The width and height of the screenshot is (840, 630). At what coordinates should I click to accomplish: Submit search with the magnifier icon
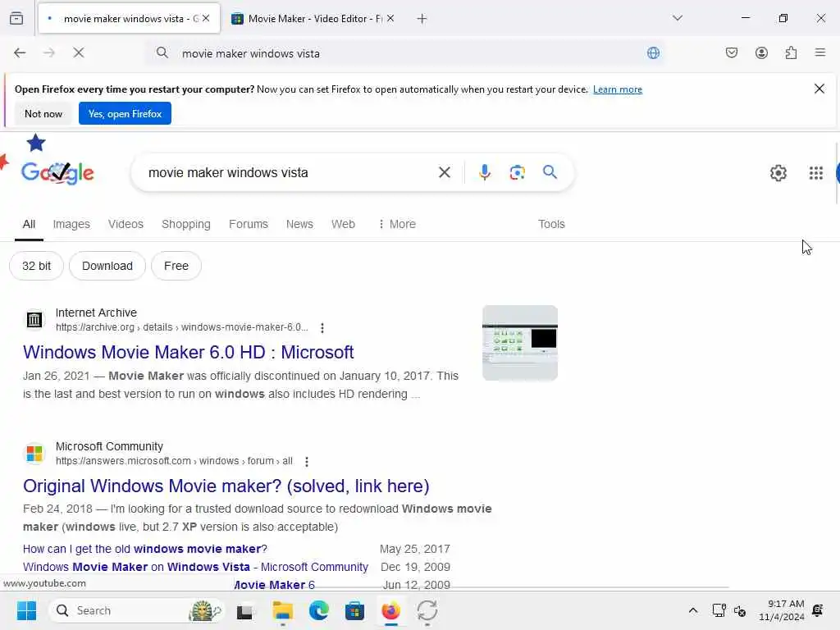[x=550, y=172]
